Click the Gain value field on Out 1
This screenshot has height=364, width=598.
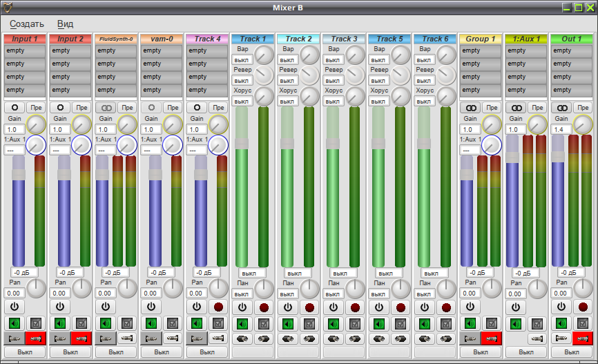(x=561, y=130)
